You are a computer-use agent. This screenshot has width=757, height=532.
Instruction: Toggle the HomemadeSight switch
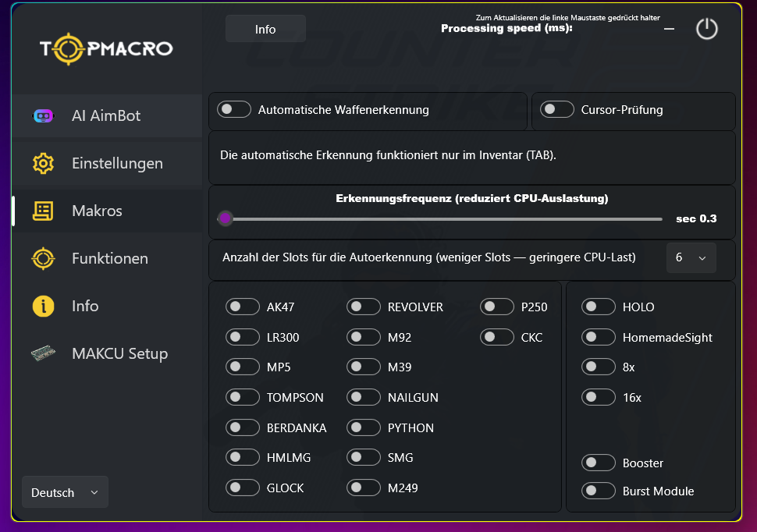tap(598, 337)
